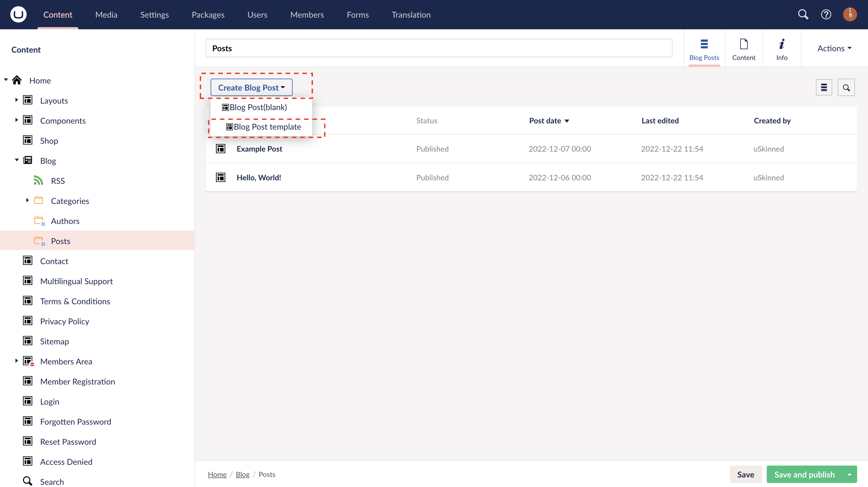This screenshot has width=868, height=487.
Task: Click the Posts folder icon in tree
Action: point(39,241)
